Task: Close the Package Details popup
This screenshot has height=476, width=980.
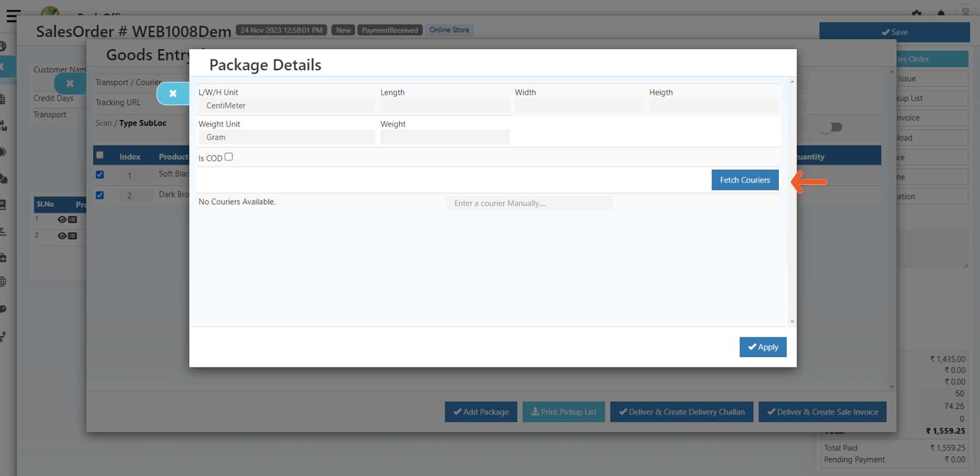Action: pos(173,93)
